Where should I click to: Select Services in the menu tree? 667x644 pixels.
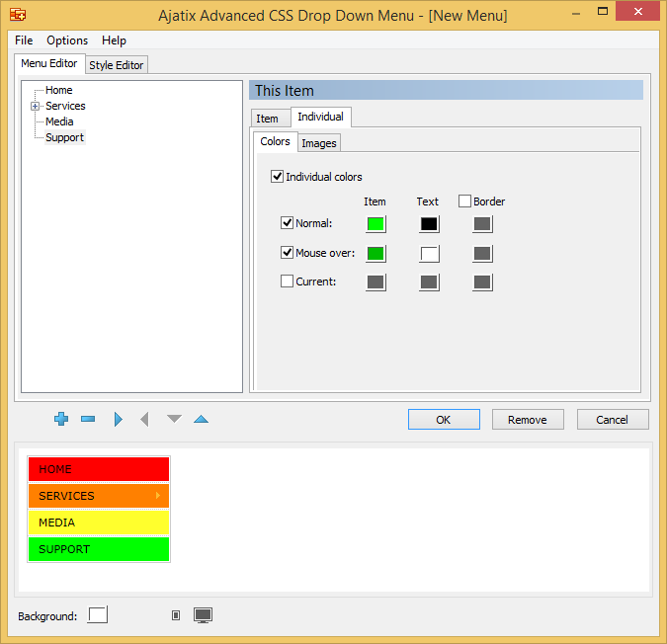[65, 106]
